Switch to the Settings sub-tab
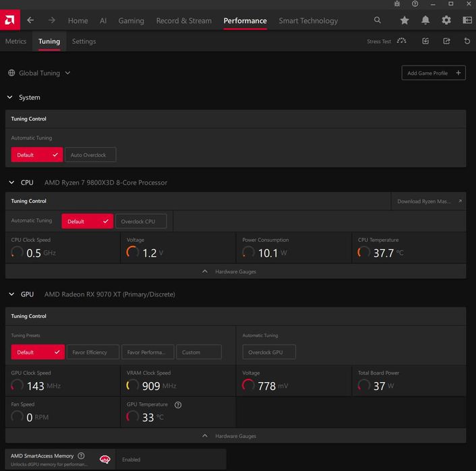This screenshot has height=471, width=476. pos(84,41)
